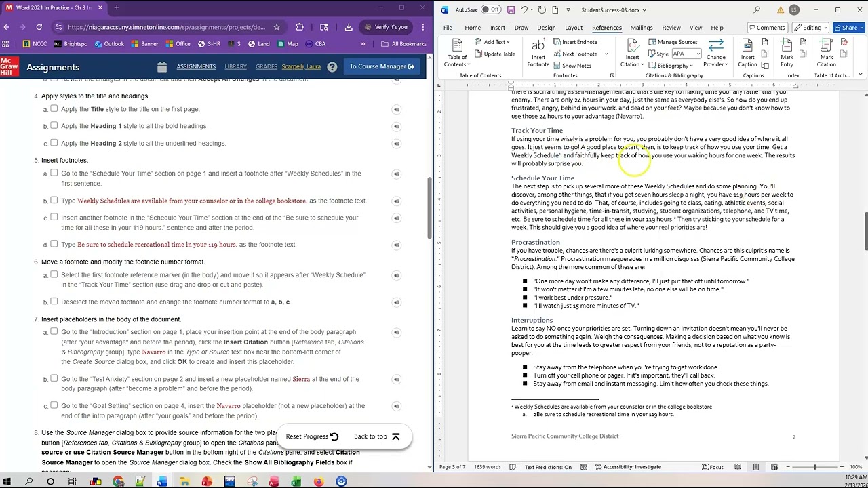Click the Focus mode icon in Word status bar
The width and height of the screenshot is (868, 488).
(713, 467)
